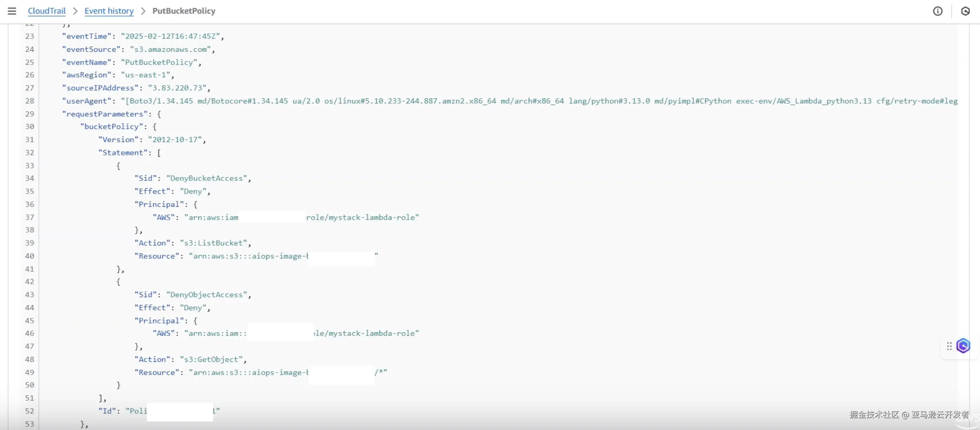
Task: Go to CloudTrail breadcrumb link
Action: (x=46, y=11)
